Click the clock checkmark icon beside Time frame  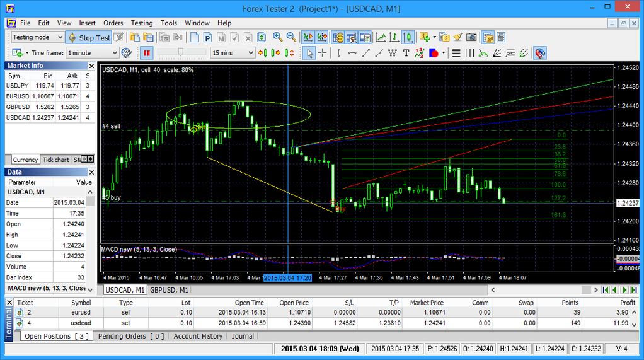click(127, 53)
